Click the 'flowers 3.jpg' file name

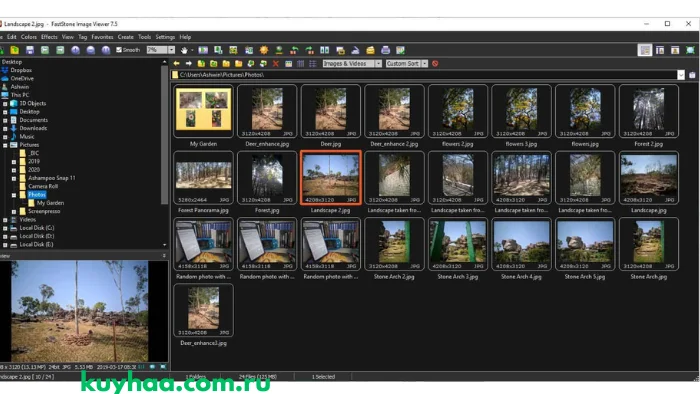click(x=521, y=144)
